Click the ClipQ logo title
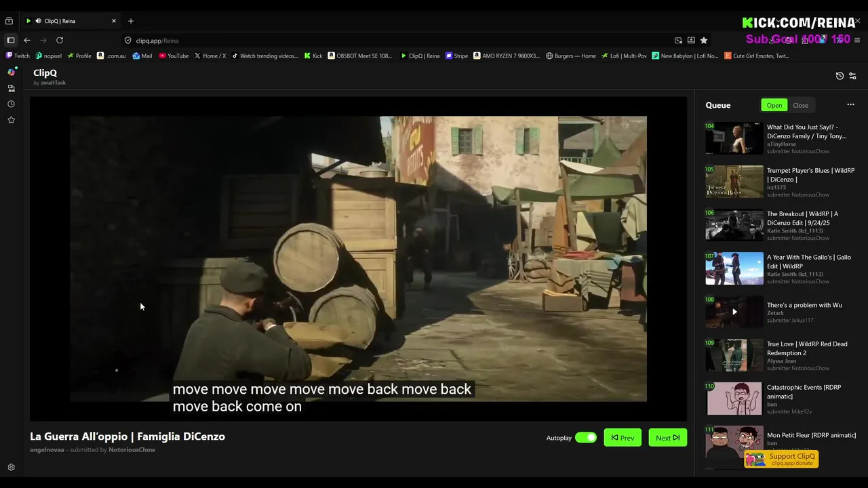This screenshot has height=488, width=868. (45, 73)
